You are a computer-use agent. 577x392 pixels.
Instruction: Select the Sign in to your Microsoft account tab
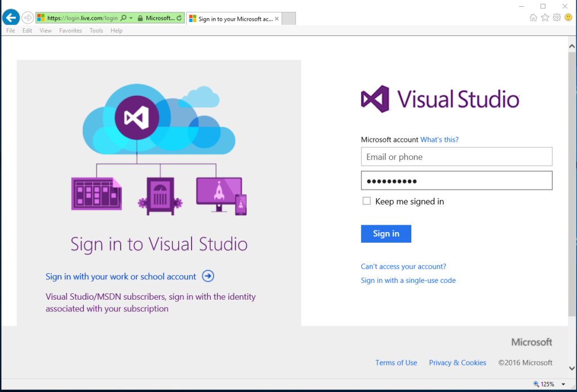pos(231,18)
